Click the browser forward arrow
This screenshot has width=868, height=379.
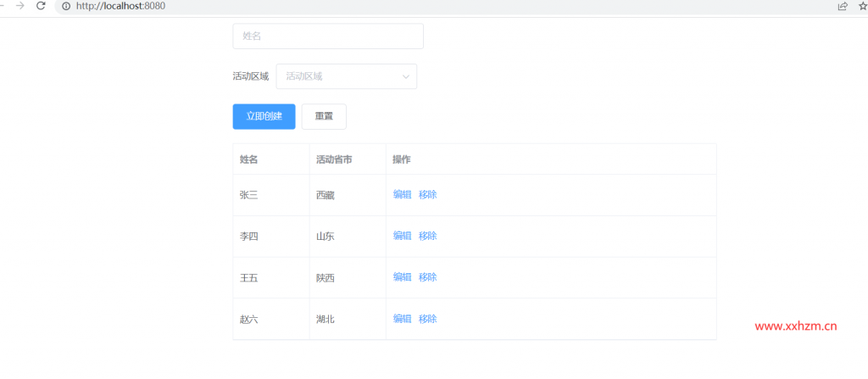tap(19, 6)
